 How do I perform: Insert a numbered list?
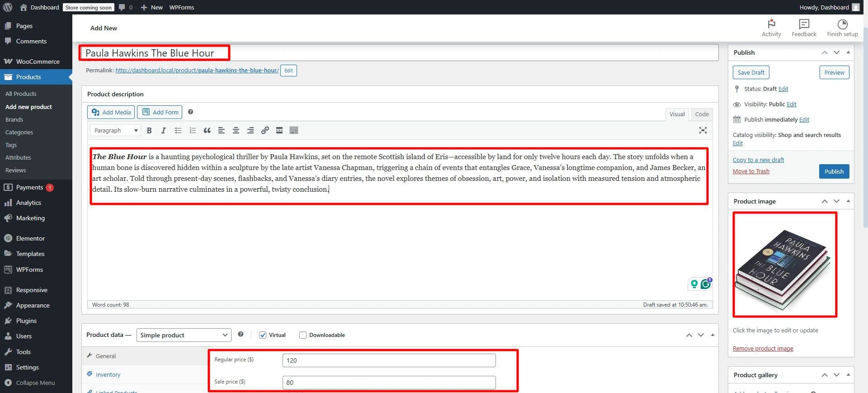click(x=193, y=130)
